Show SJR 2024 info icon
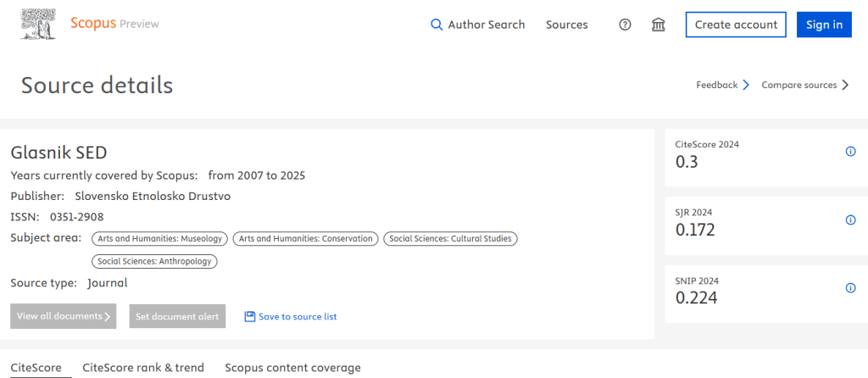This screenshot has height=378, width=868. [850, 220]
